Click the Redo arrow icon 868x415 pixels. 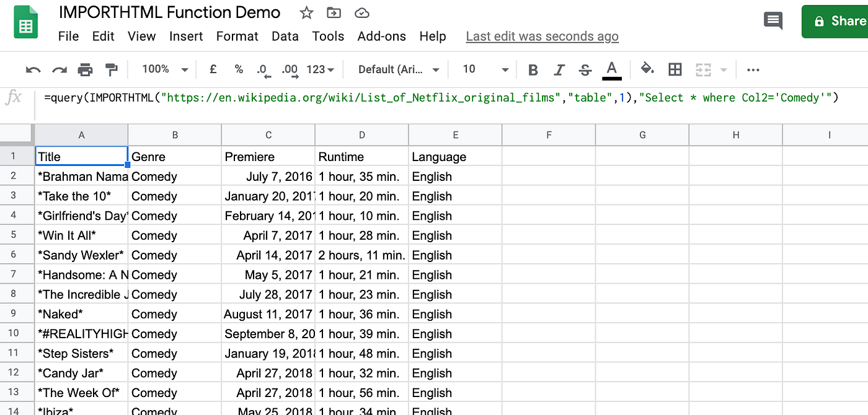59,69
